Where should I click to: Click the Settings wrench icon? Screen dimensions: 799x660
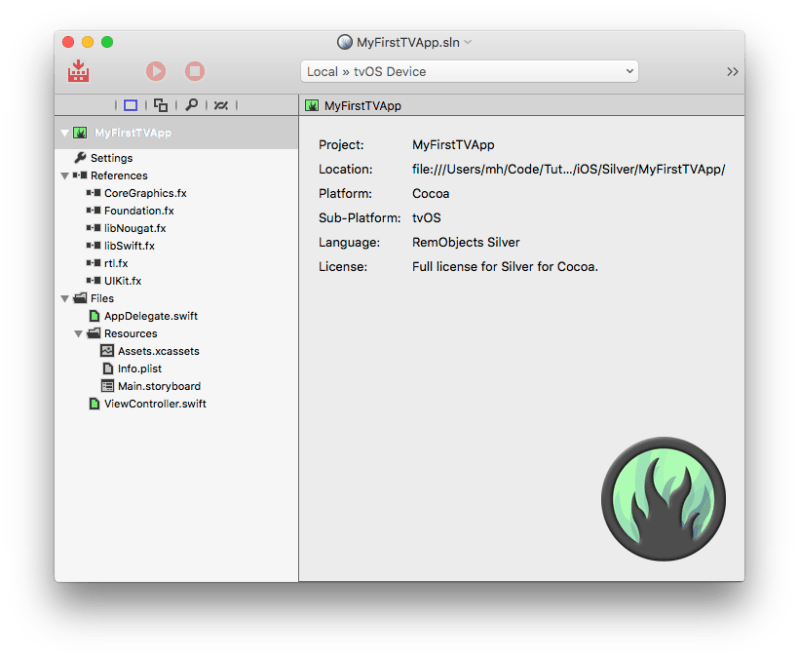[x=81, y=157]
